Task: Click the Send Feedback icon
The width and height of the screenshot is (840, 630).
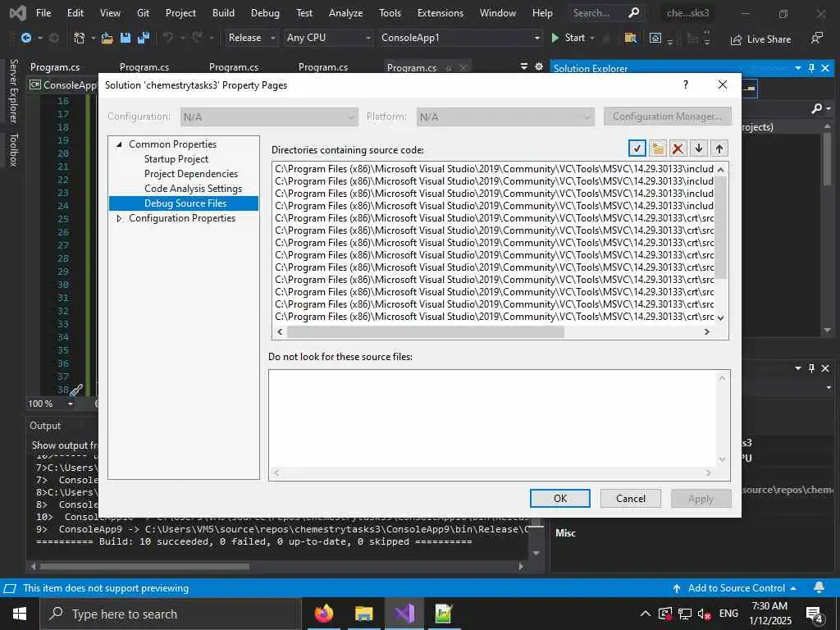Action: point(816,38)
